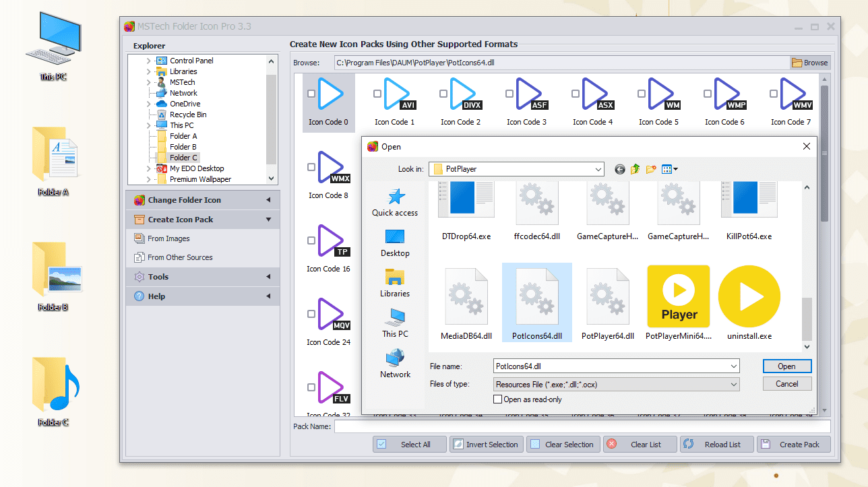
Task: Click the Up One Level icon in Open dialog
Action: click(x=634, y=169)
